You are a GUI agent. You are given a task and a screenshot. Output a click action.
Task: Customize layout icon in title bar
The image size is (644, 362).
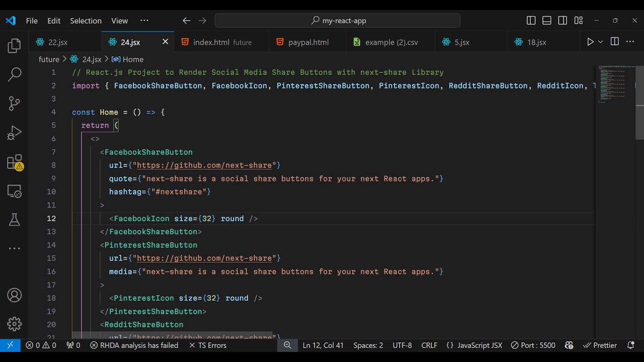579,21
